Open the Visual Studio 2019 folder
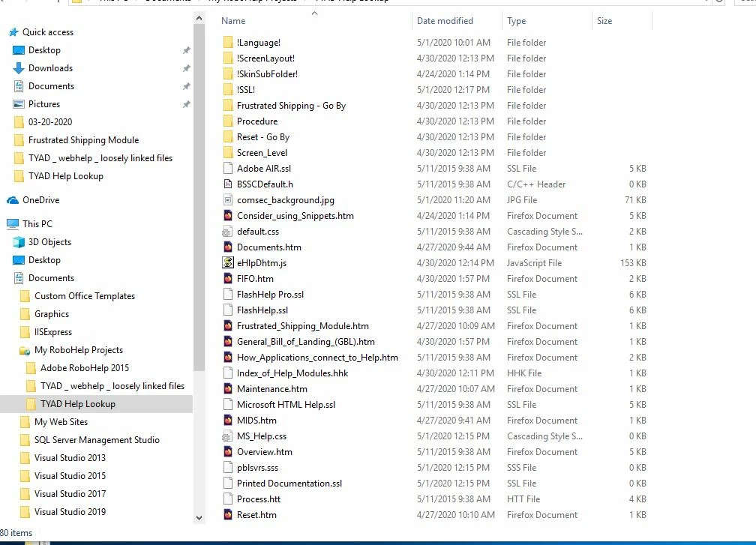 click(70, 512)
